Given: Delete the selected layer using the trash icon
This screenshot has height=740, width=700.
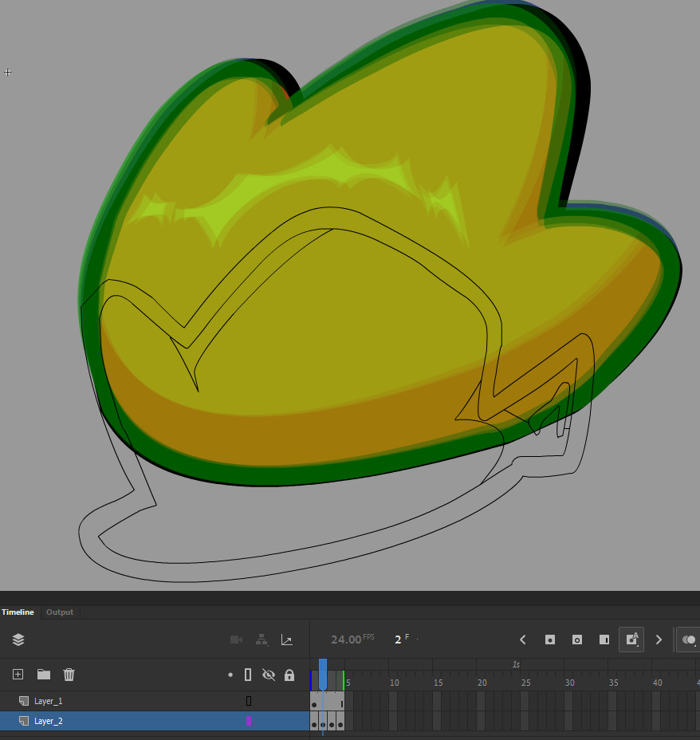Looking at the screenshot, I should pos(69,674).
